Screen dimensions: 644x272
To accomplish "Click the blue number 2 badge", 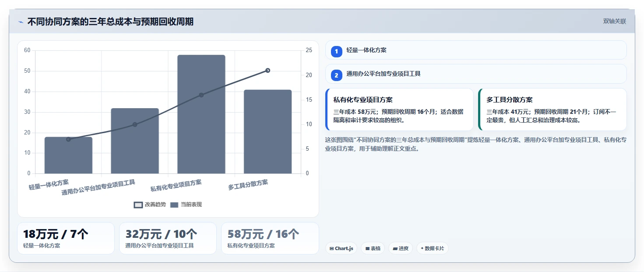I will (336, 75).
